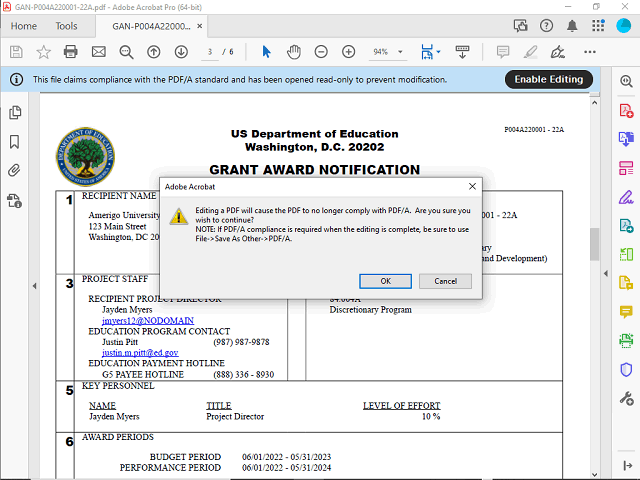Open the jmyers12@NODOMAIN email link

coord(148,321)
